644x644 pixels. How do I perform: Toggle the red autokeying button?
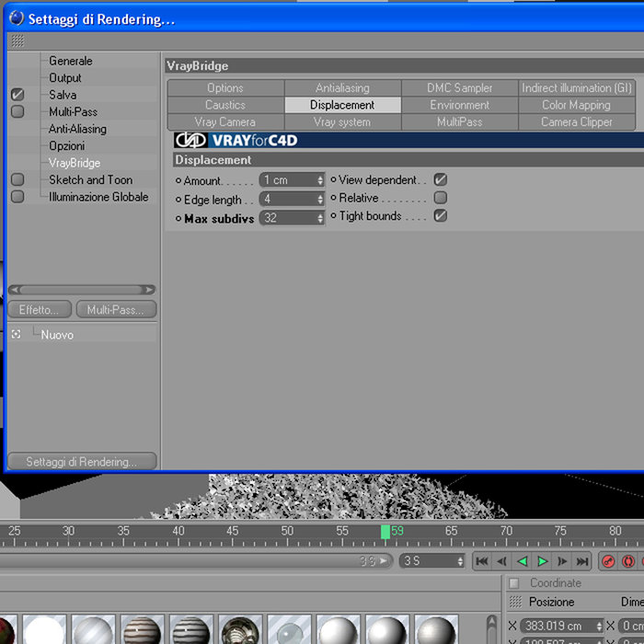click(628, 561)
